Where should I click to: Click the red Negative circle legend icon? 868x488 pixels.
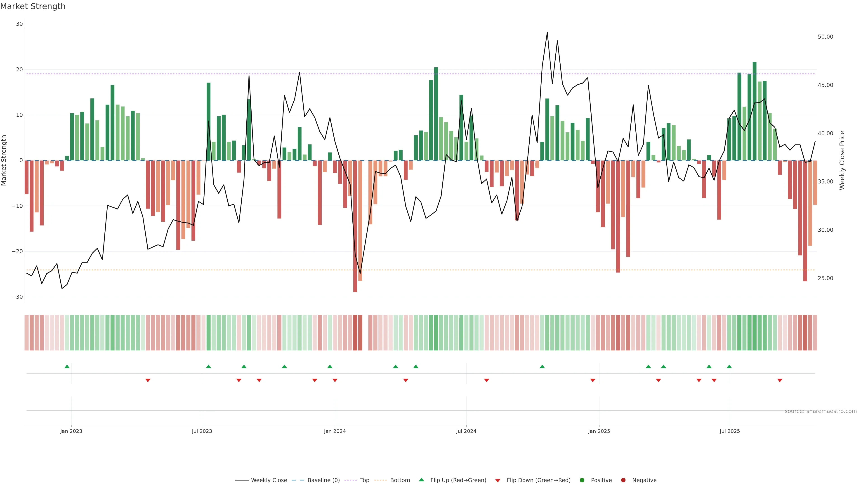[x=623, y=480]
